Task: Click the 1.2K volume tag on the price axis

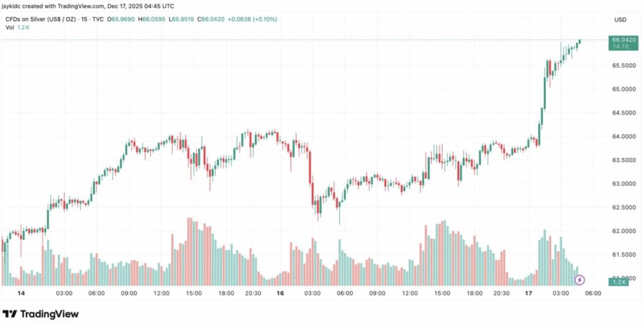Action: [619, 282]
